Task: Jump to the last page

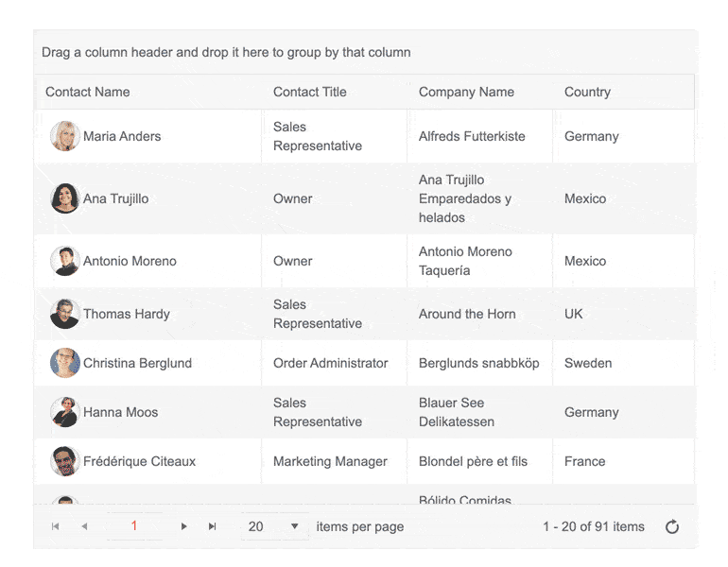Action: [x=213, y=526]
